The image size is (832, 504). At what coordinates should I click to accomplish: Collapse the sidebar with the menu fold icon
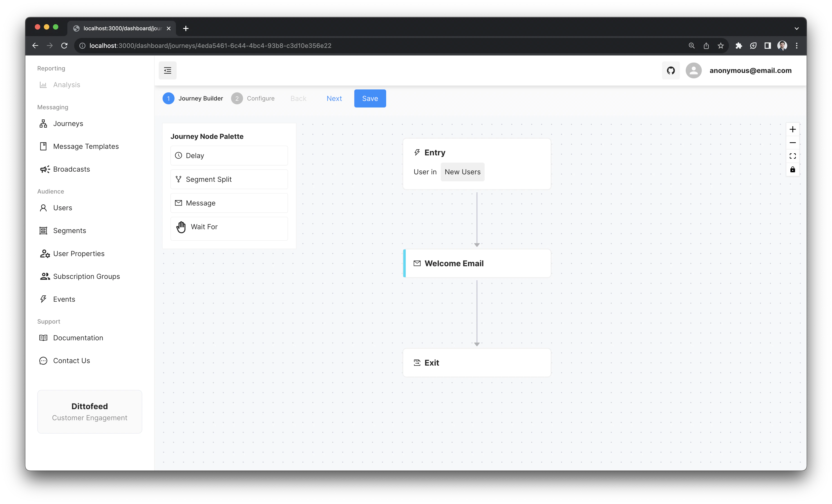[x=168, y=70]
